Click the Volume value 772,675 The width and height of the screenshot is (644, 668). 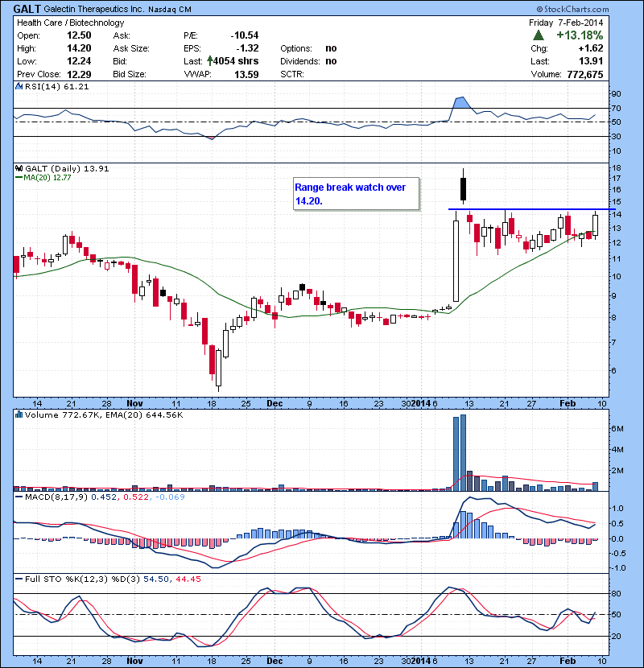[x=585, y=75]
